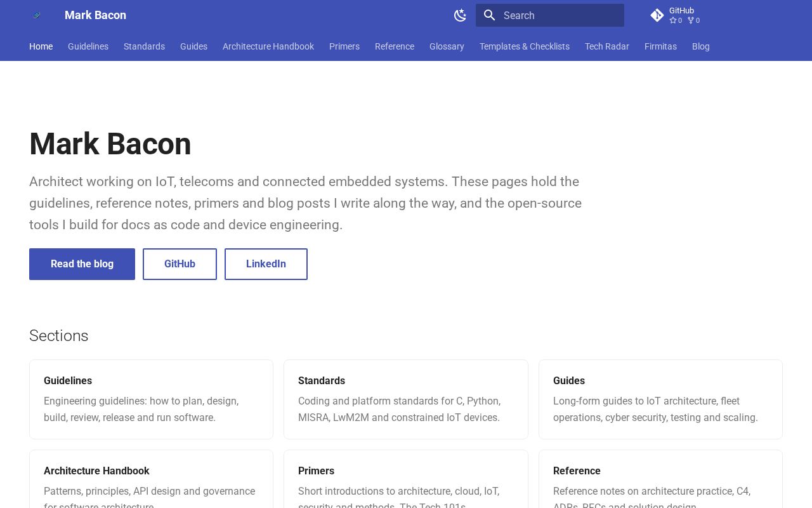Switch to the Standards tab
This screenshot has width=812, height=508.
144,46
